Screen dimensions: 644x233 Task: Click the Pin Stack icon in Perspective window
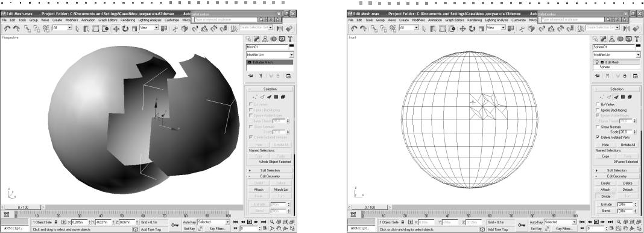(250, 76)
